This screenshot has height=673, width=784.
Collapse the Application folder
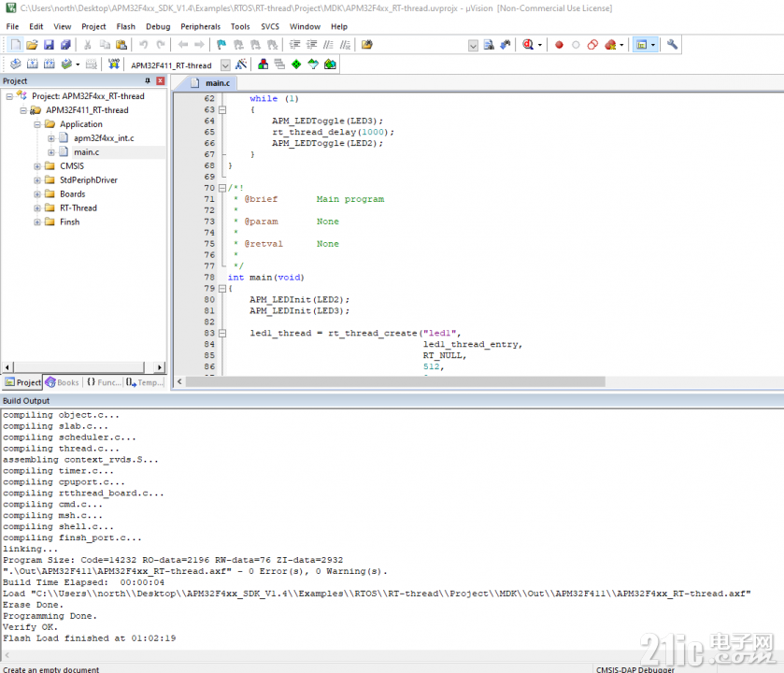pyautogui.click(x=37, y=124)
